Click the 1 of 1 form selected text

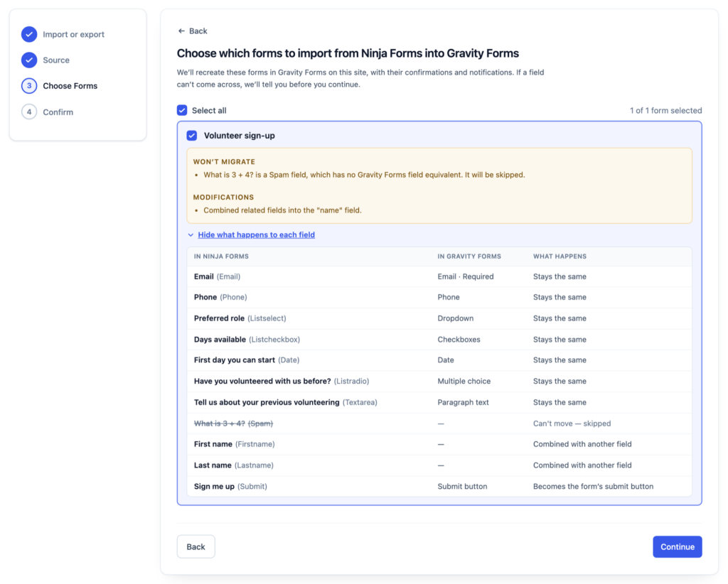click(665, 110)
